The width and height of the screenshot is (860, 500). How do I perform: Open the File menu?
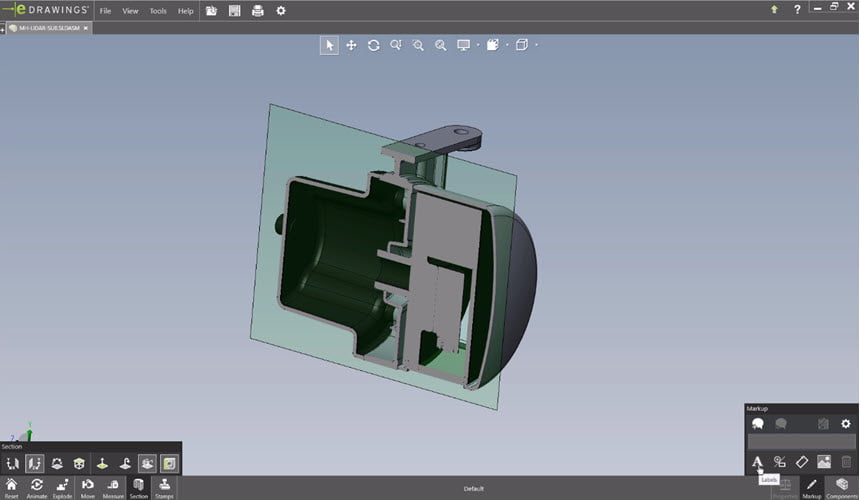[105, 11]
